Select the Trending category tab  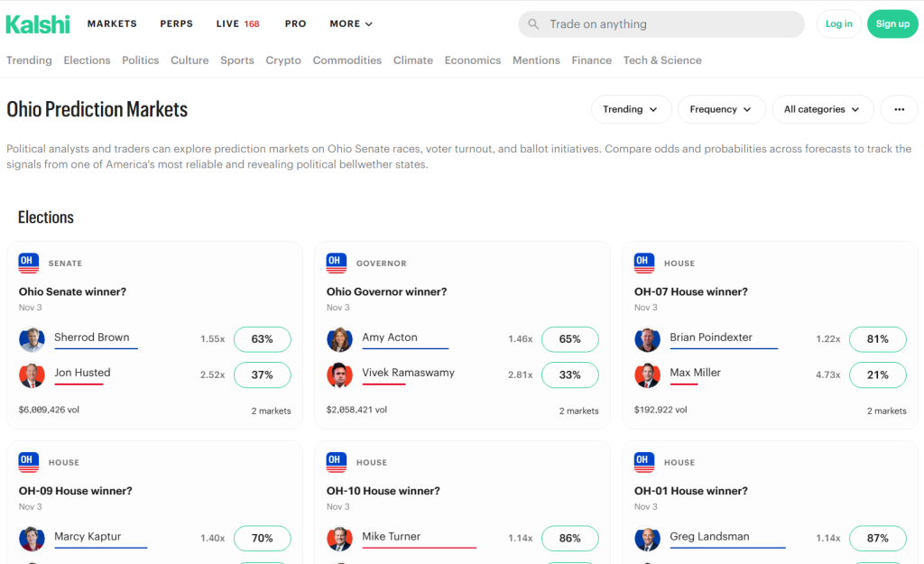(x=29, y=60)
